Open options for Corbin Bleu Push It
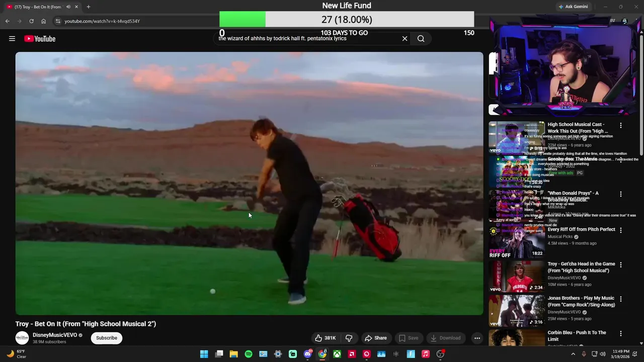The height and width of the screenshot is (362, 644). tap(621, 333)
